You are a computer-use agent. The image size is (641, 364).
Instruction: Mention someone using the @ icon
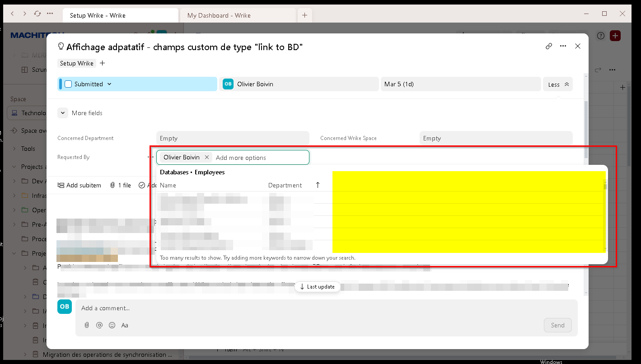click(99, 325)
